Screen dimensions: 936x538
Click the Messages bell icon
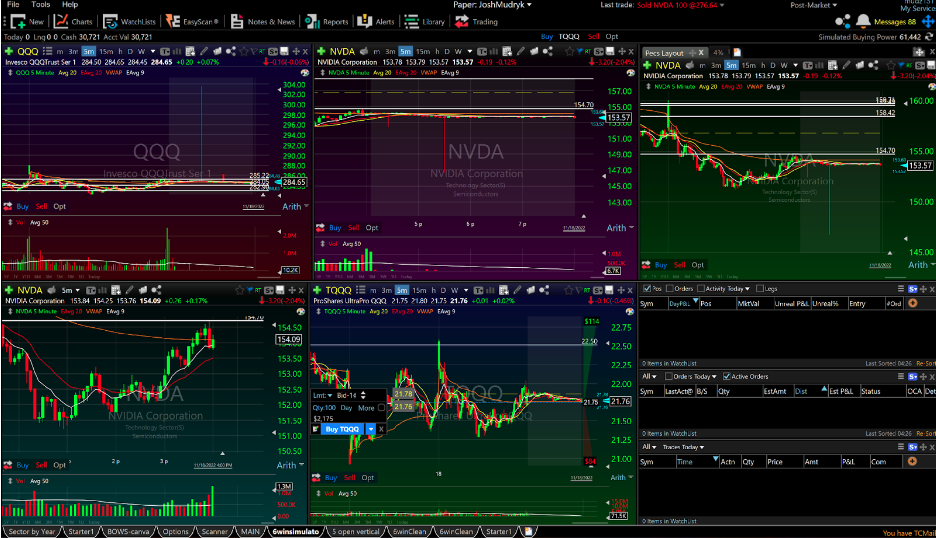(x=863, y=21)
